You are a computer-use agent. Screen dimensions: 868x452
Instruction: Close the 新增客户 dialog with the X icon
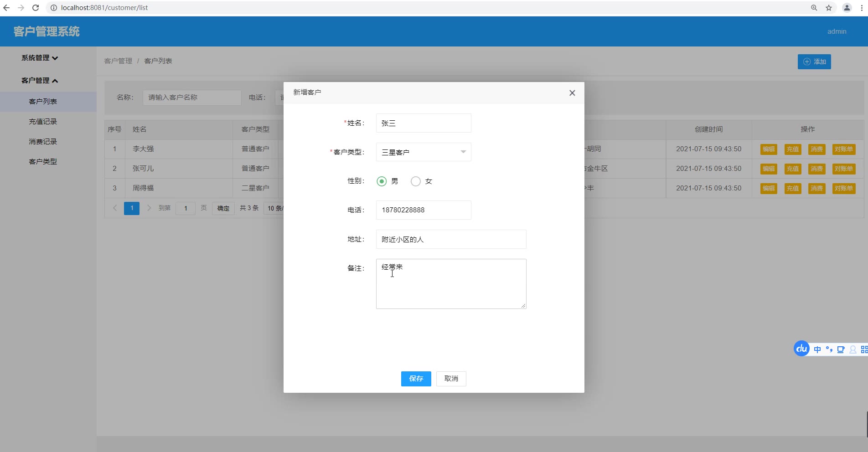pos(572,93)
